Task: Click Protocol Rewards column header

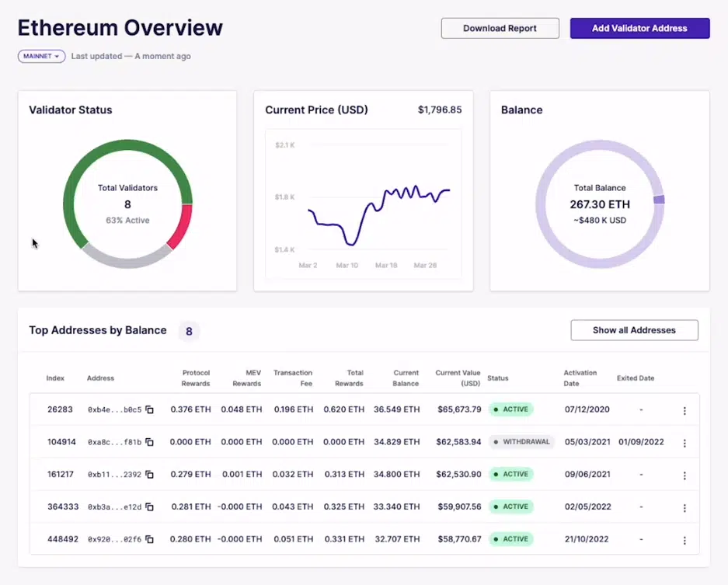Action: pos(196,378)
